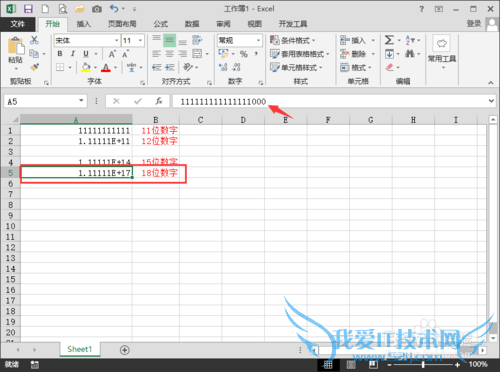500x372 pixels.
Task: Increase the cell indent
Action: 170,67
